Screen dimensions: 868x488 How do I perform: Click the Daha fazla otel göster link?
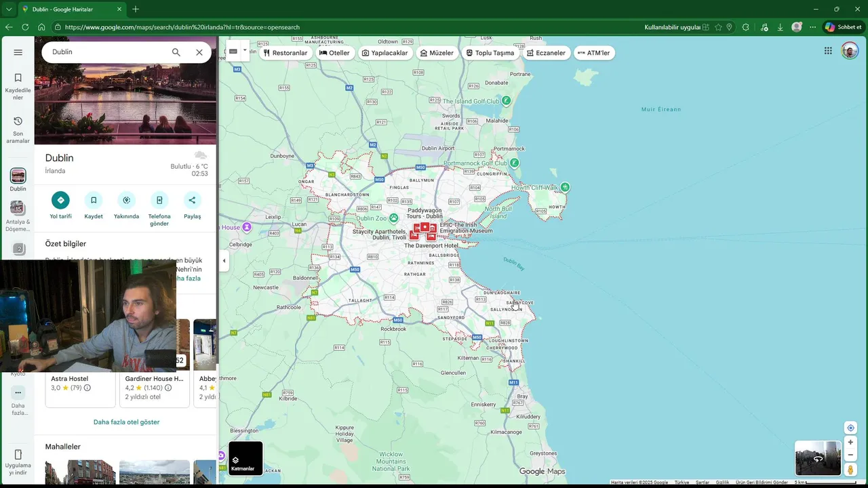tap(126, 422)
